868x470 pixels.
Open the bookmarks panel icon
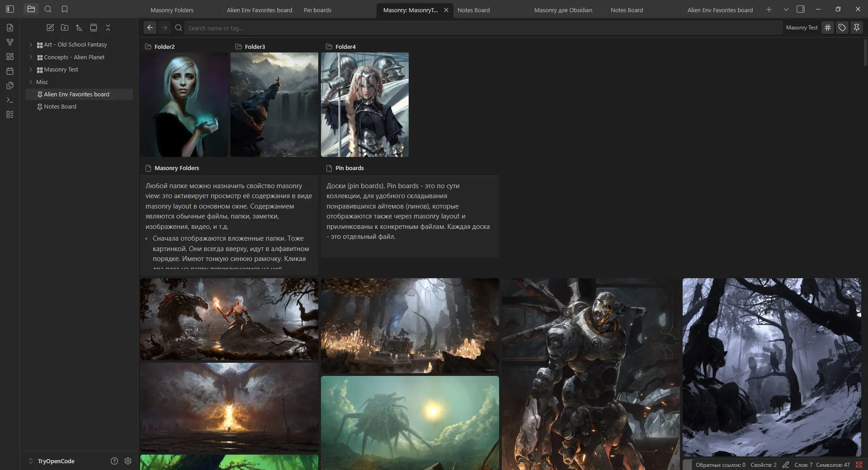click(65, 9)
